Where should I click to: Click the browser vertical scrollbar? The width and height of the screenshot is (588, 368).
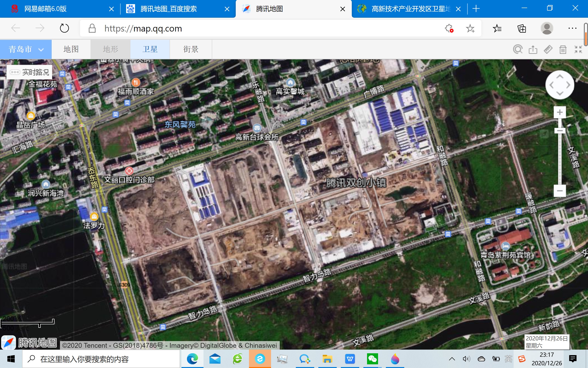585,34
